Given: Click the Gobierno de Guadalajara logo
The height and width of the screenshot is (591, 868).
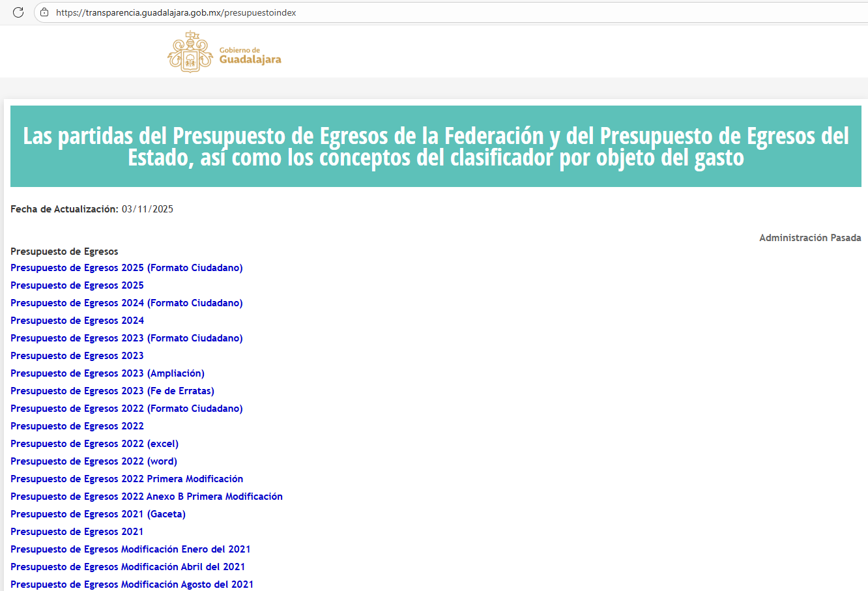Looking at the screenshot, I should 224,52.
